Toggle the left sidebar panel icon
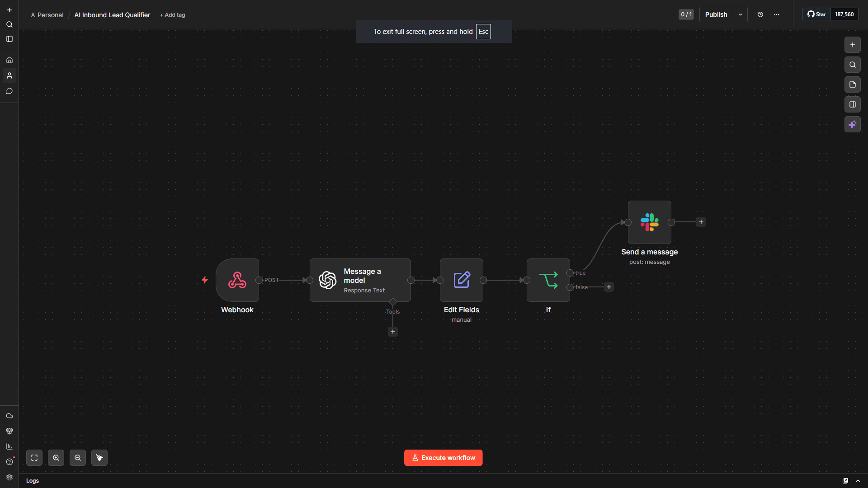The image size is (868, 488). [9, 39]
